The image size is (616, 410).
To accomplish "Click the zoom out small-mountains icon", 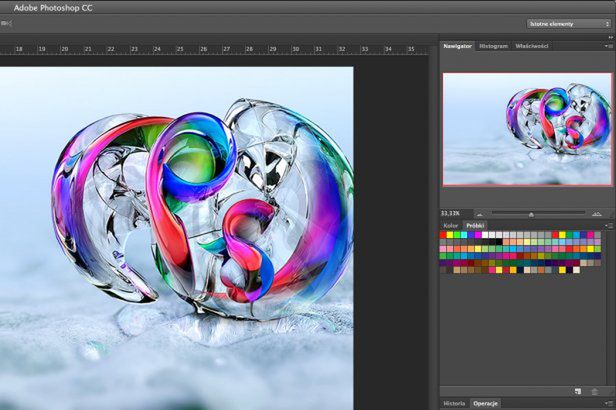I will point(480,214).
